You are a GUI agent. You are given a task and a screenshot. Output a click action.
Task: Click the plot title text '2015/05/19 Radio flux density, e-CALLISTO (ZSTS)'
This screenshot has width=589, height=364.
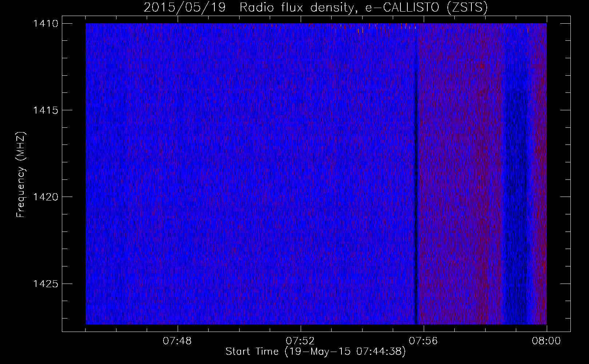pyautogui.click(x=315, y=8)
